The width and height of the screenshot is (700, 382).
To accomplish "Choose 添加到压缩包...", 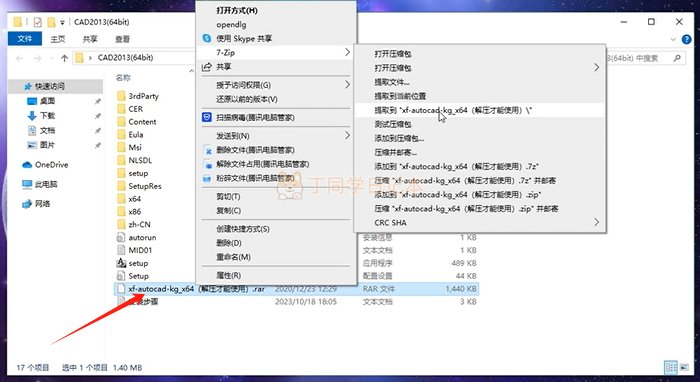I will pos(479,138).
